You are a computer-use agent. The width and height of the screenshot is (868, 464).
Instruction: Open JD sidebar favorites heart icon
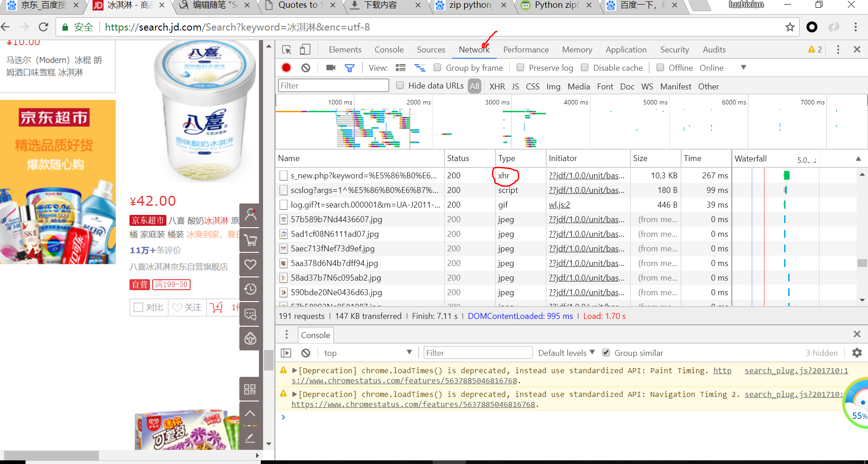[x=250, y=265]
